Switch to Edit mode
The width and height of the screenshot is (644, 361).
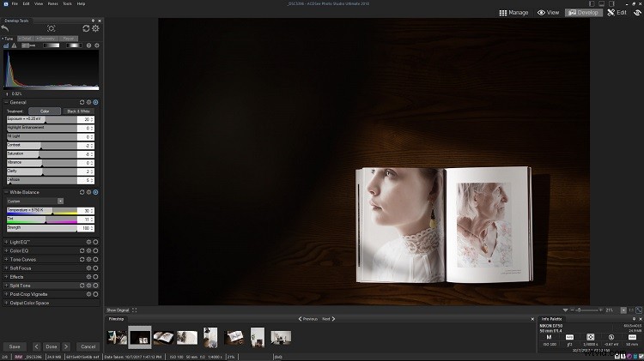[x=617, y=13]
